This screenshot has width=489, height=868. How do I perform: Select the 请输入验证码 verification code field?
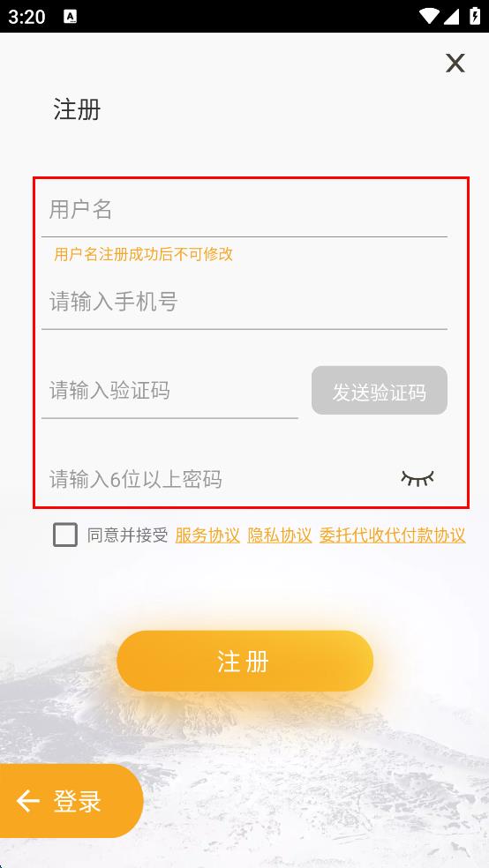[x=170, y=392]
